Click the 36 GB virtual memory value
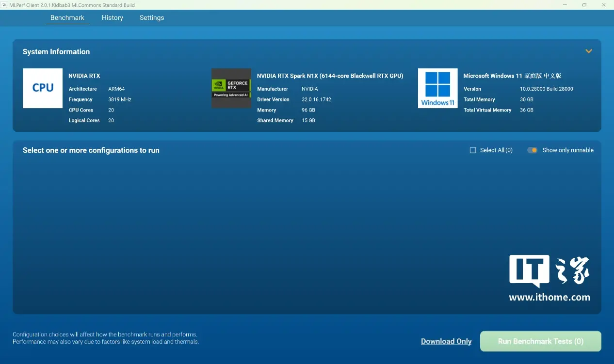 pos(527,110)
